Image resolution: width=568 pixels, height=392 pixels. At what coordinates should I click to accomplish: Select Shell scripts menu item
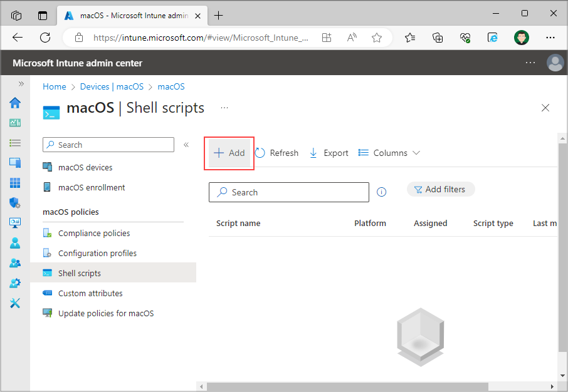pos(113,273)
